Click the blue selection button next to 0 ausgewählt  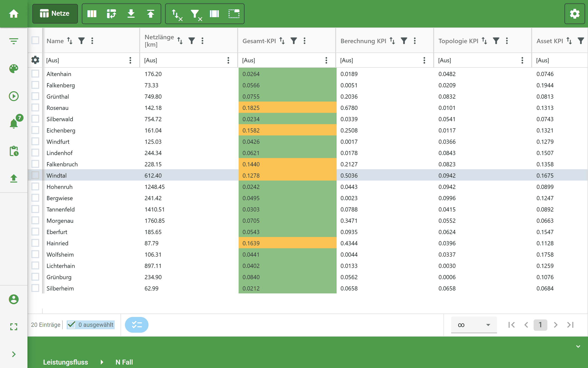(x=136, y=325)
